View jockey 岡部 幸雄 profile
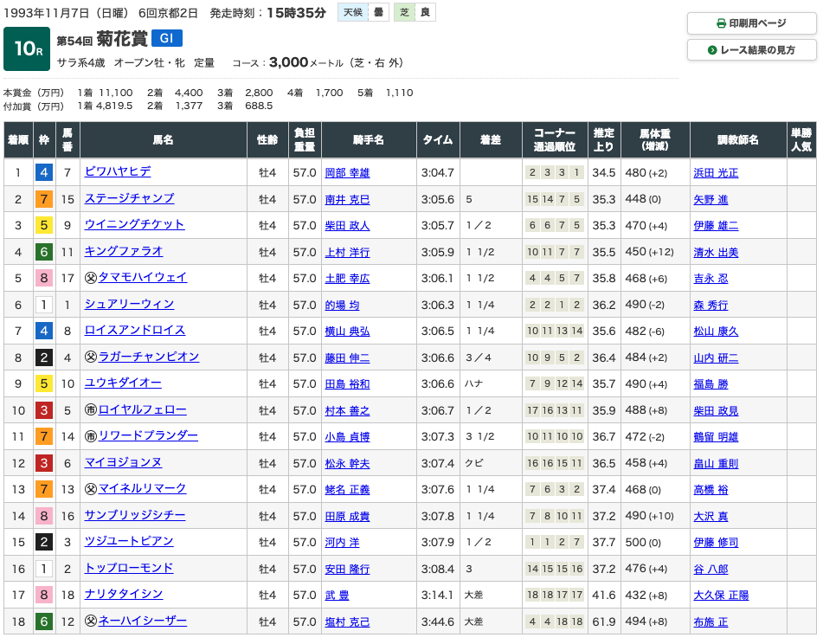The height and width of the screenshot is (644, 823). 346,173
